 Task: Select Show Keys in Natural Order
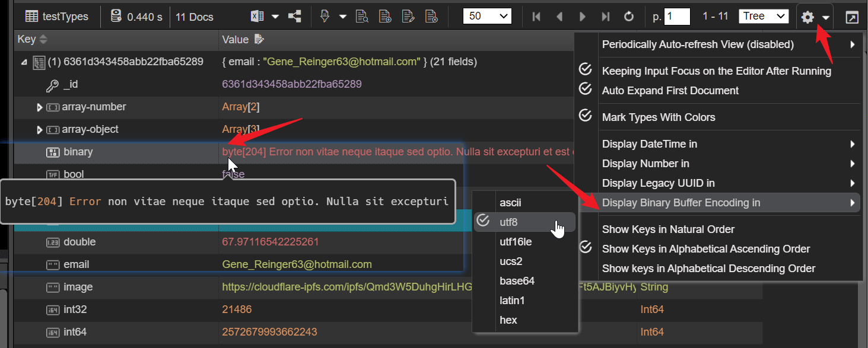(668, 229)
